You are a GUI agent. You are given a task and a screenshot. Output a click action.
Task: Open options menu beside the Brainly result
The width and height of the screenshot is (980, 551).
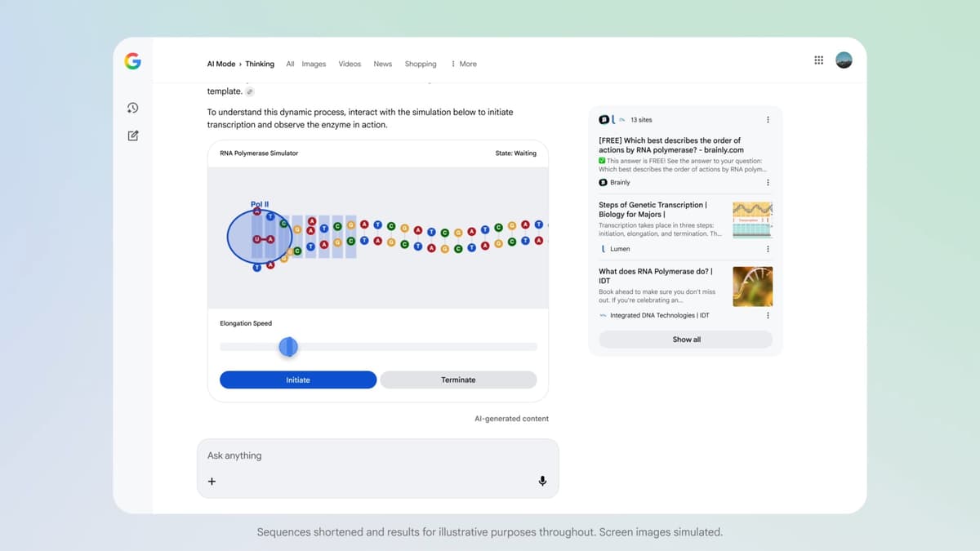[x=767, y=182]
